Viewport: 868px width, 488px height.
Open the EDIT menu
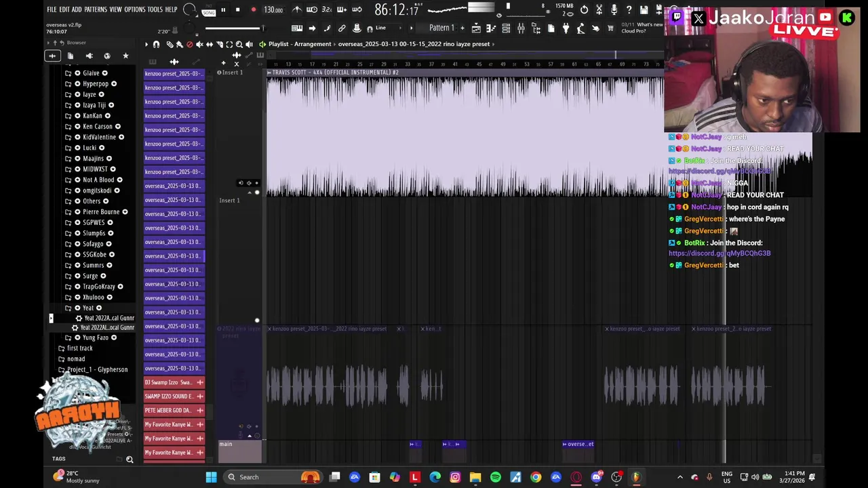coord(64,9)
